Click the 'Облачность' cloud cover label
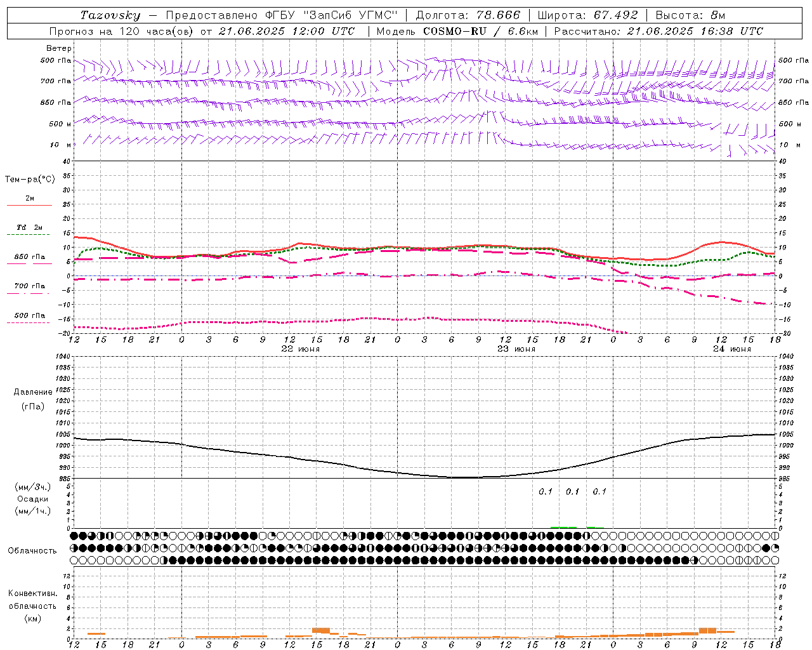This screenshot has width=812, height=650. point(32,551)
